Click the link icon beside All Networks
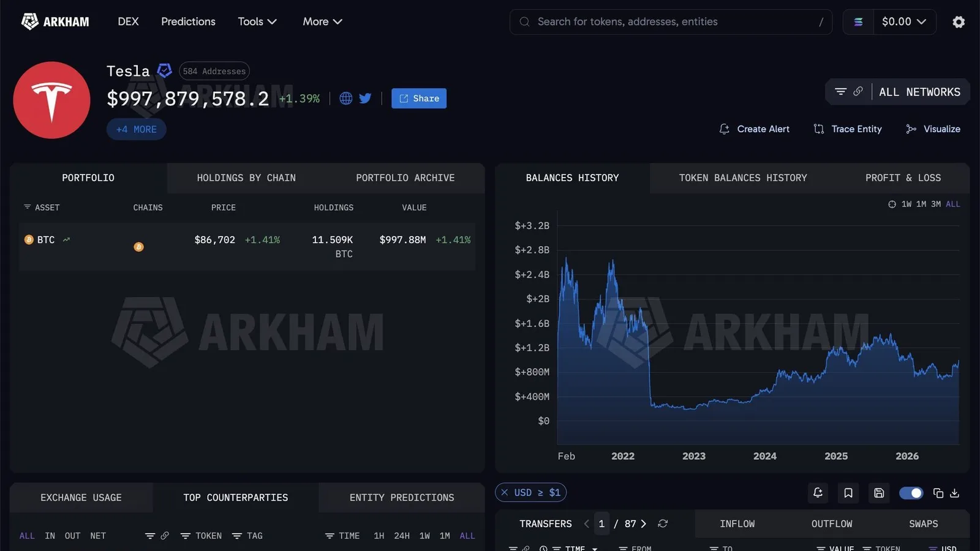This screenshot has width=980, height=551. [858, 92]
